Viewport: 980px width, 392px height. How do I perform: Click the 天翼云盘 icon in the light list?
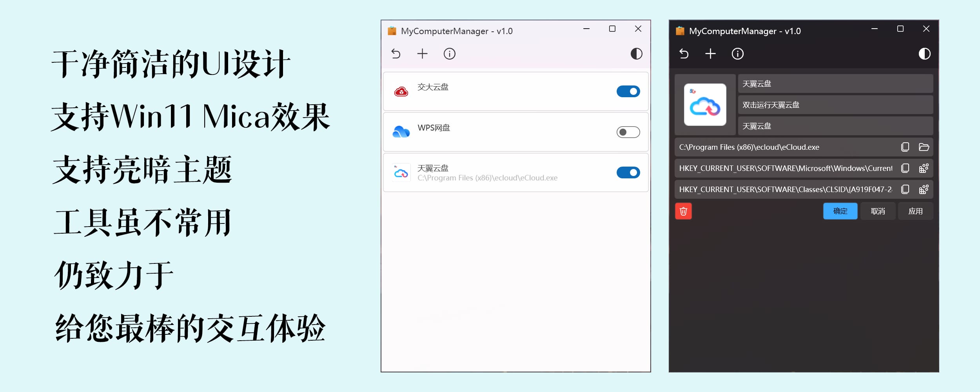click(x=401, y=172)
